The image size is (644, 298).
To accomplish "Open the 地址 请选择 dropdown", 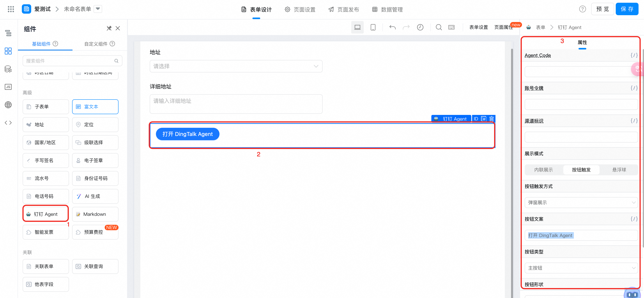I will 236,66.
